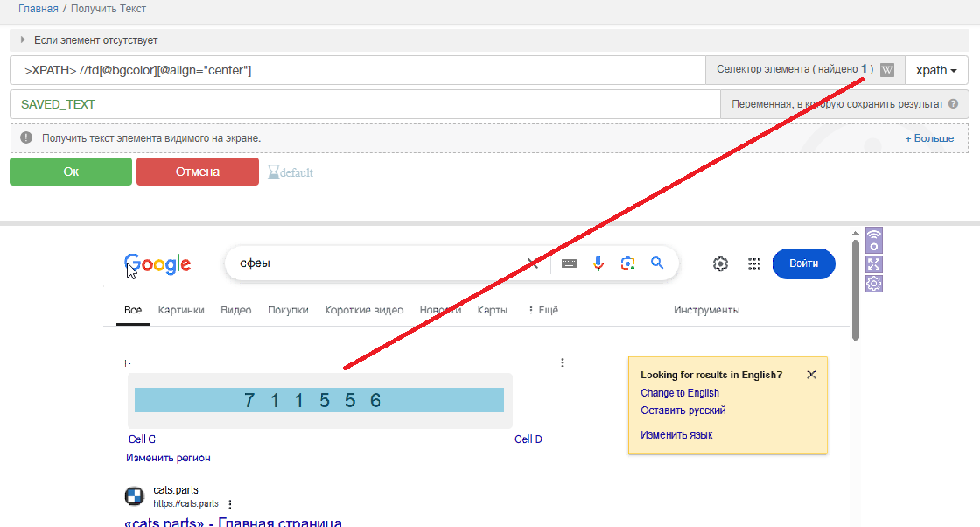Click the purple record signal icon
Screen dimensions: 980x527
click(873, 241)
